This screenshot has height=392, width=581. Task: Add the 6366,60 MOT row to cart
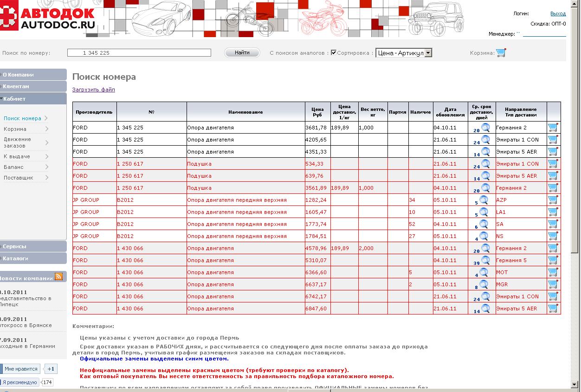pos(553,272)
